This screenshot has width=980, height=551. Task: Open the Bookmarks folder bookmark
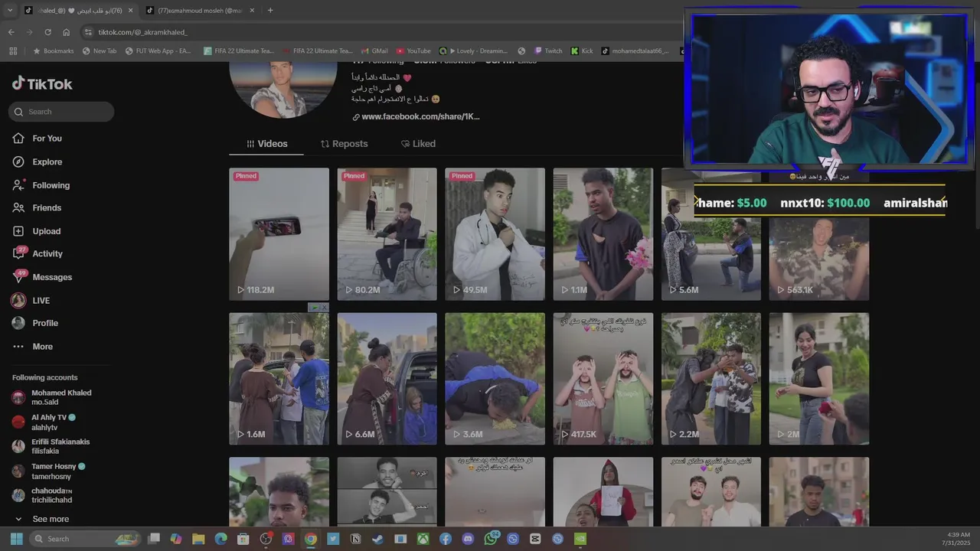pos(53,51)
